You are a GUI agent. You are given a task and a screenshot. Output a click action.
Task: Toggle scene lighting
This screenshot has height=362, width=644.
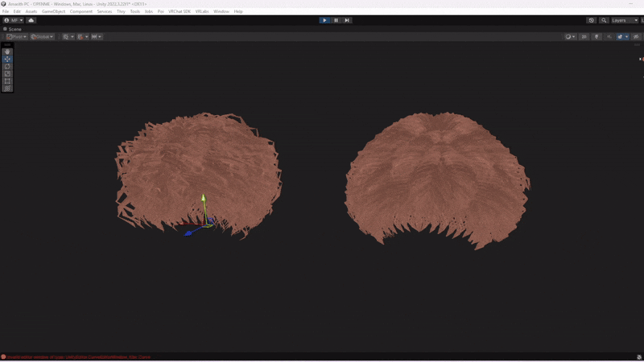coord(597,36)
